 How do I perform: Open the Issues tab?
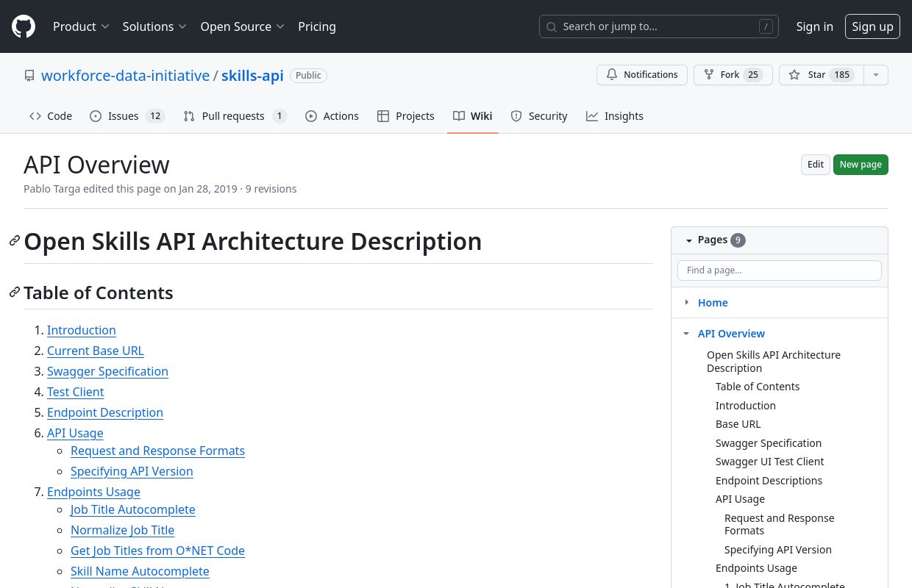(x=127, y=116)
